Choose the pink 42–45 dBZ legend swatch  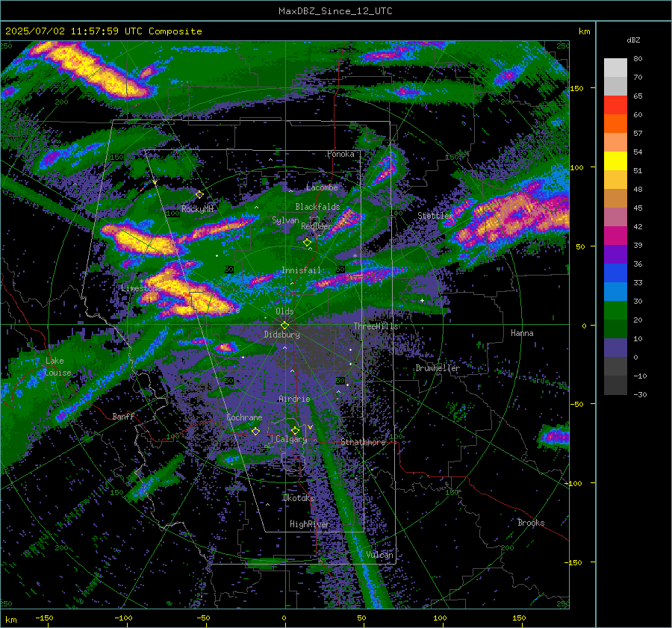click(615, 217)
